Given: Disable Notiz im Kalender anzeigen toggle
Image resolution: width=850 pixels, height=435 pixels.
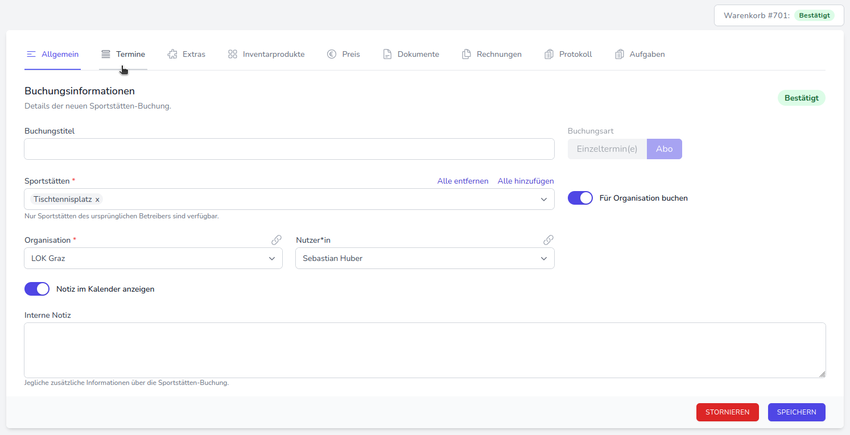Looking at the screenshot, I should [x=37, y=289].
